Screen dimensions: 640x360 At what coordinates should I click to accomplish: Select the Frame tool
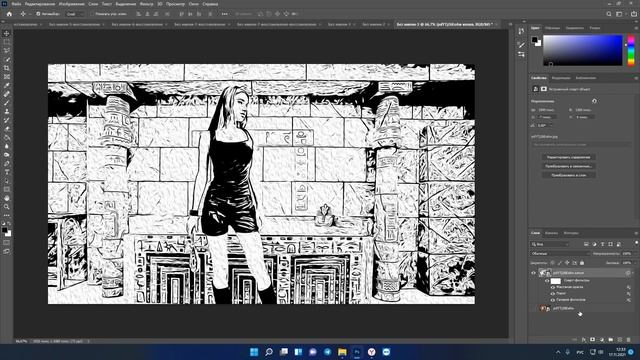click(x=7, y=76)
